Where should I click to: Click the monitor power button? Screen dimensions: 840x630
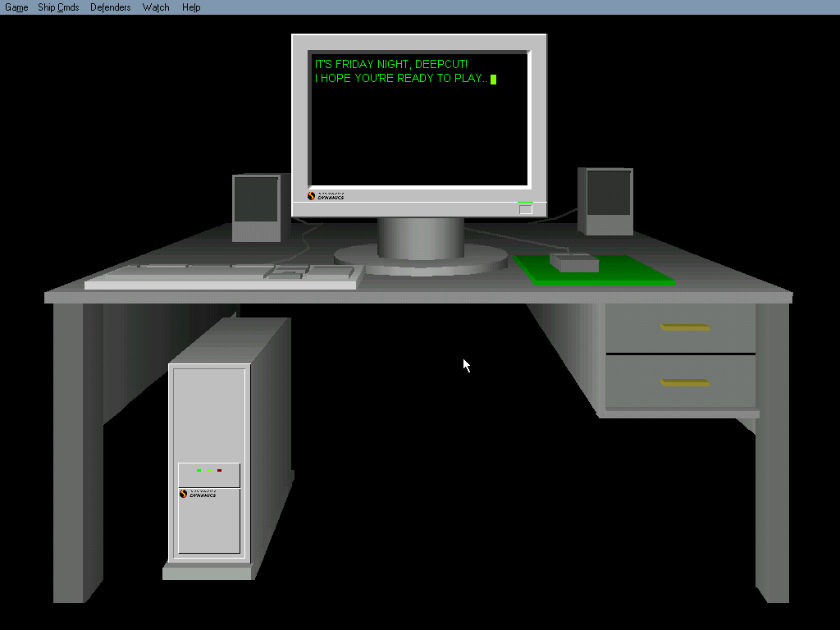526,209
